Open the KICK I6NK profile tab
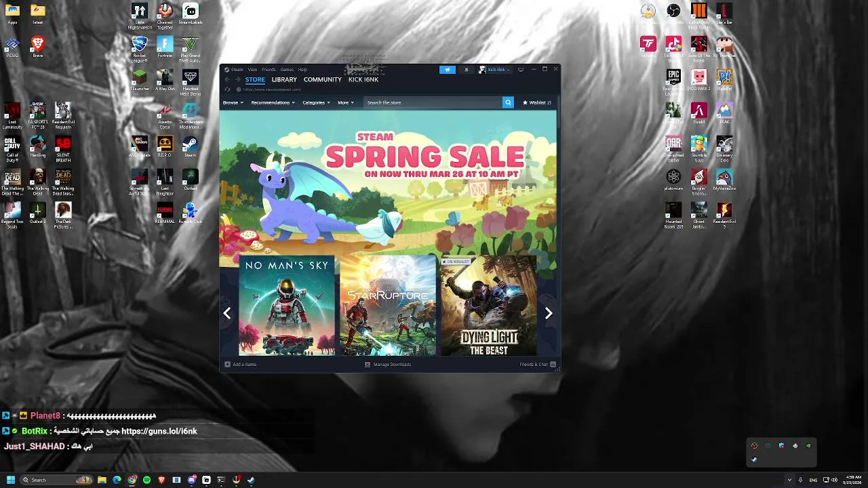Screen dimensions: 868x488 click(x=363, y=79)
